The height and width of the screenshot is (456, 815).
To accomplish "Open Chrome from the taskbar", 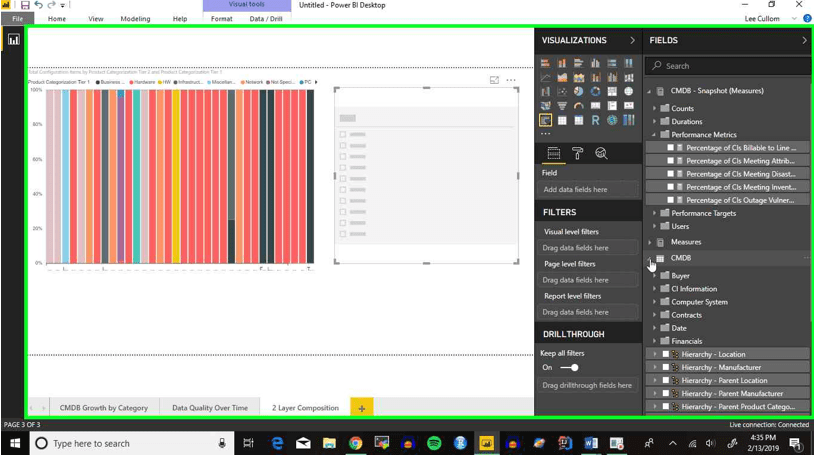I will [356, 443].
